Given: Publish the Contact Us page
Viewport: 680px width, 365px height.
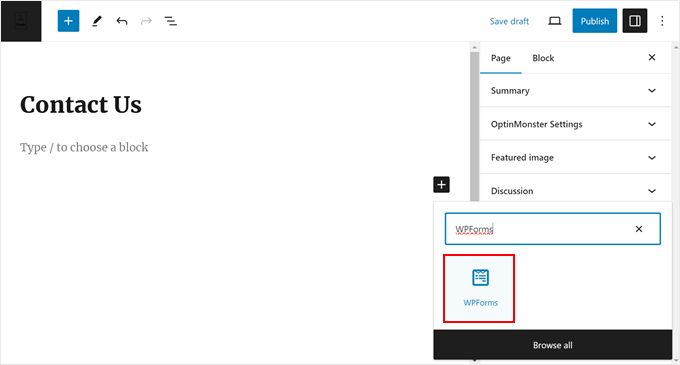Looking at the screenshot, I should [595, 21].
